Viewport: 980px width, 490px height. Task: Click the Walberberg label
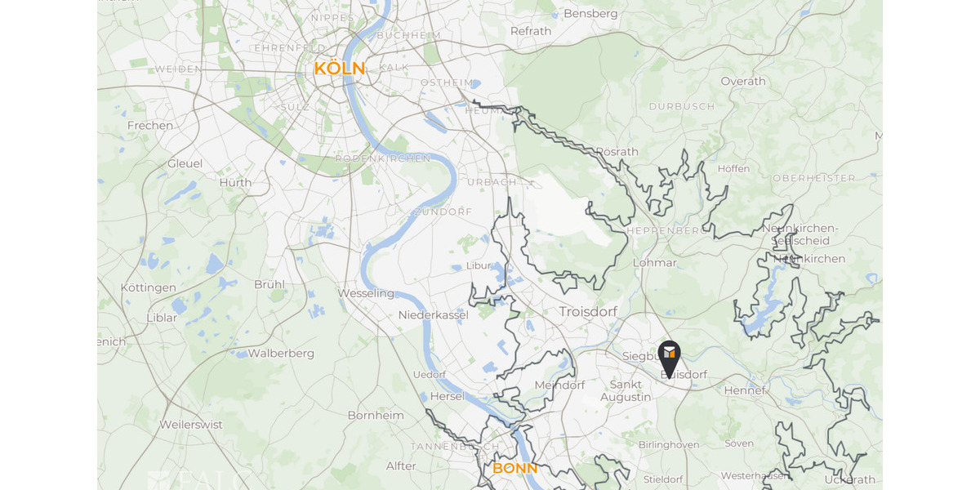click(x=281, y=354)
